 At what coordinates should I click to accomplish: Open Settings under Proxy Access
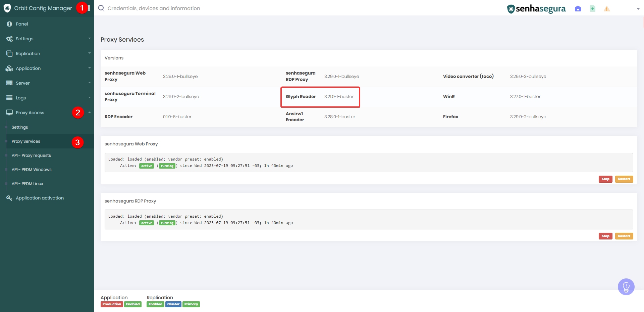[20, 127]
